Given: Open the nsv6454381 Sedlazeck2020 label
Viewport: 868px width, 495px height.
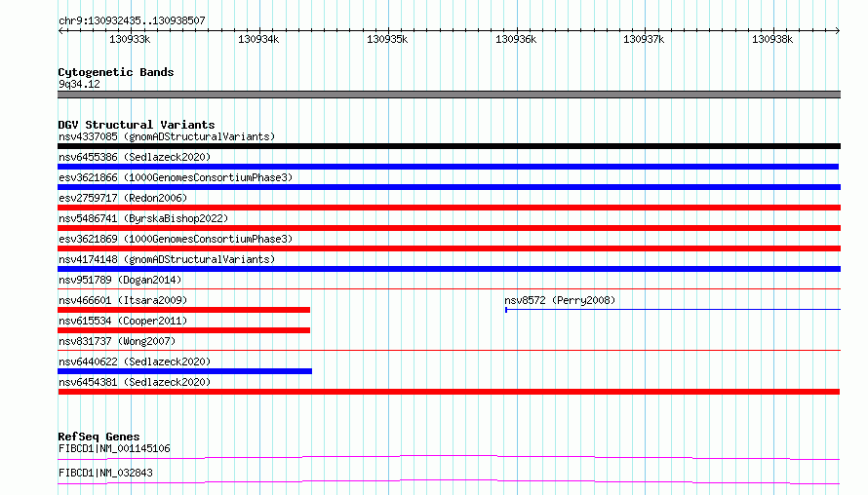Looking at the screenshot, I should pos(135,382).
